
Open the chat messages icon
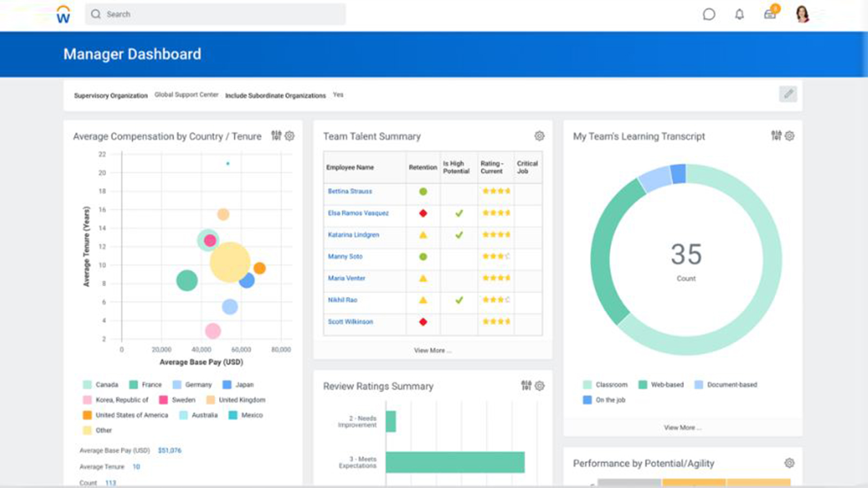pos(709,15)
